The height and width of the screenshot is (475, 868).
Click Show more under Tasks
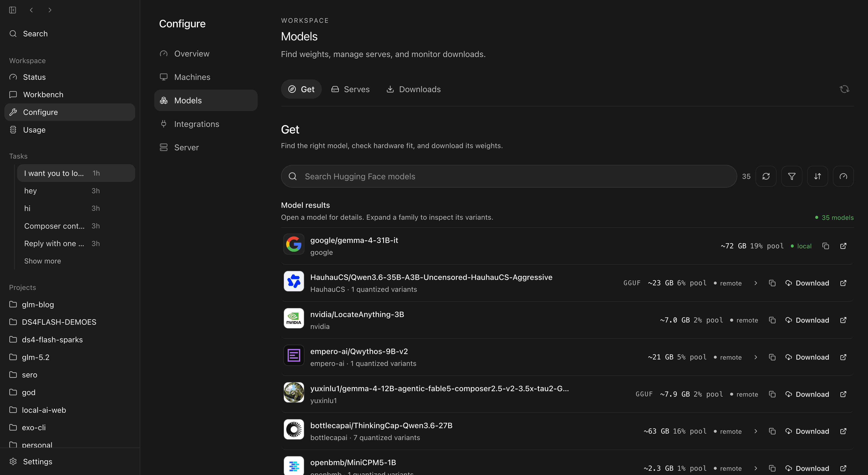point(42,261)
